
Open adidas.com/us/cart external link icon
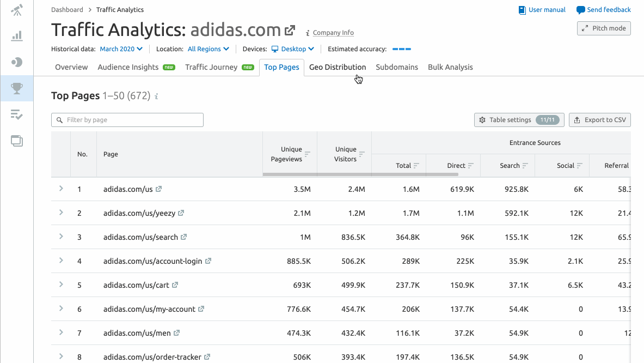(x=175, y=285)
